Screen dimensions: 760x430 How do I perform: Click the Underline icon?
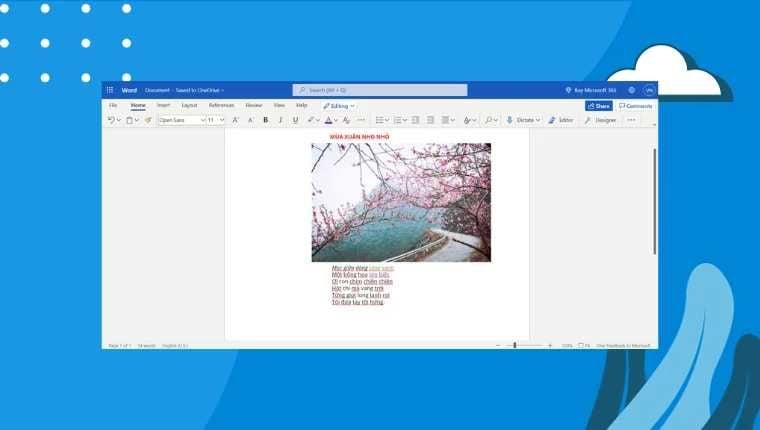point(295,120)
